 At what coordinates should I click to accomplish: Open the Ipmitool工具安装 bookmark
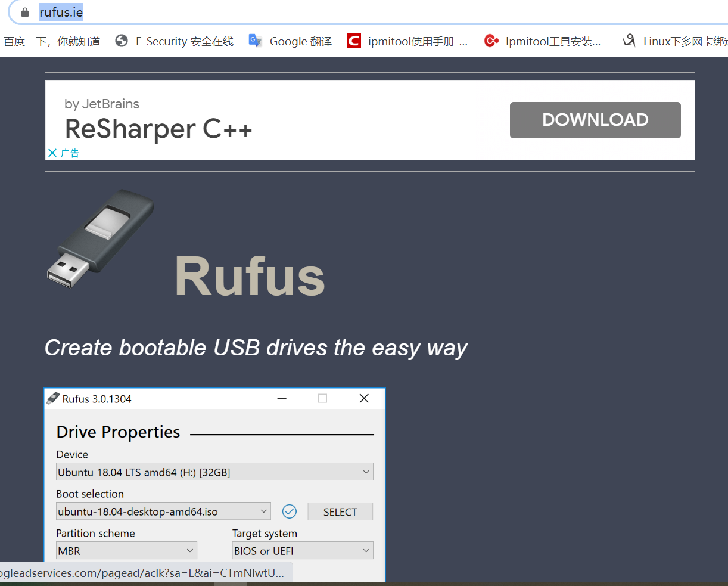coord(553,41)
